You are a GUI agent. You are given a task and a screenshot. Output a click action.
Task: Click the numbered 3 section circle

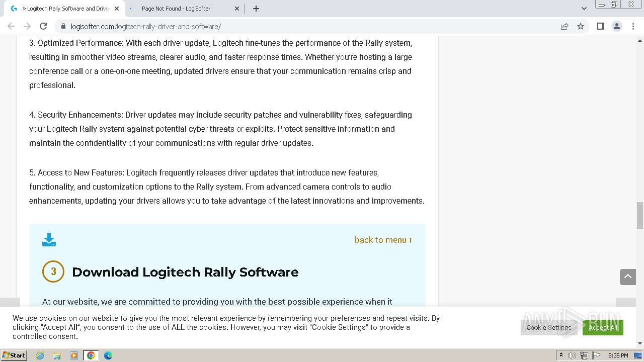[53, 272]
